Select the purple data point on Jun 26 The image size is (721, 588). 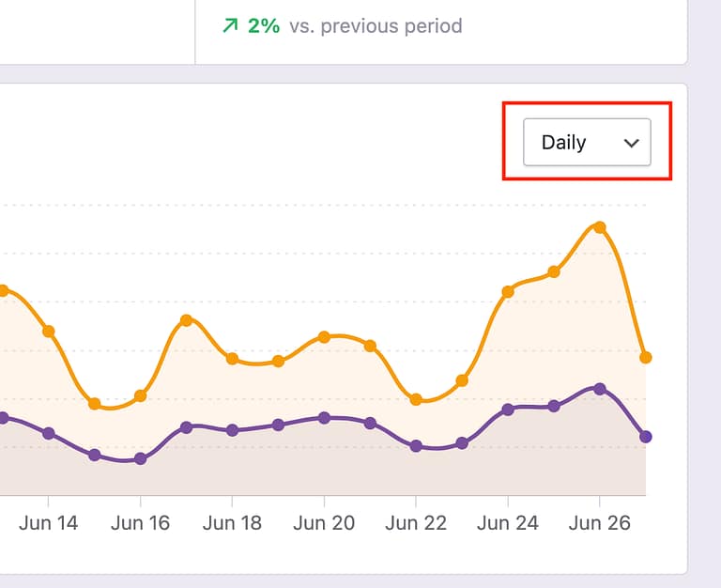click(x=600, y=388)
